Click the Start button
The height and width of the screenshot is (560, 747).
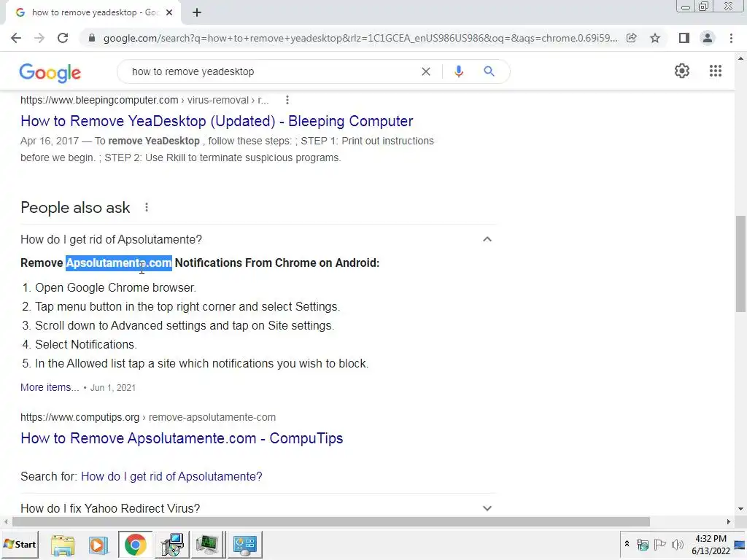click(x=20, y=544)
